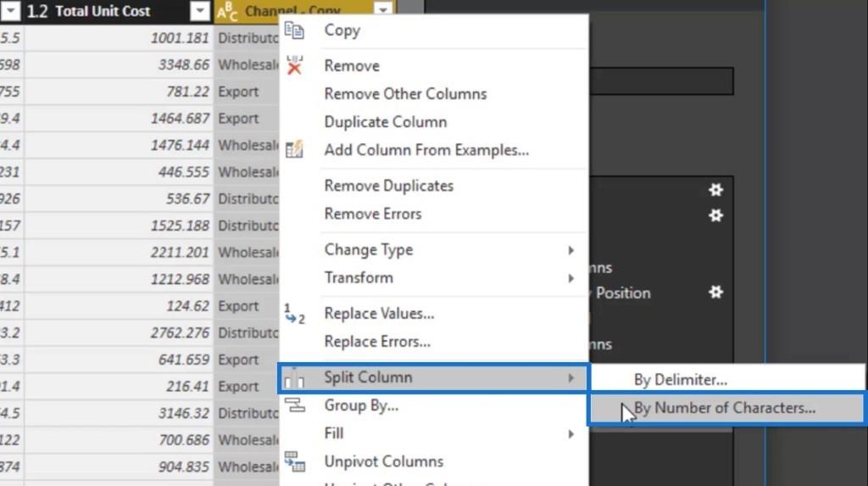Click the cell with value 3348.66
The height and width of the screenshot is (486, 868).
118,64
